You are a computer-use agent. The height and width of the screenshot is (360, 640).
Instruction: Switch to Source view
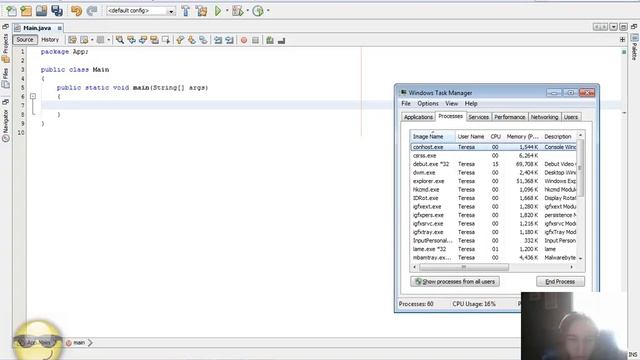pyautogui.click(x=25, y=40)
